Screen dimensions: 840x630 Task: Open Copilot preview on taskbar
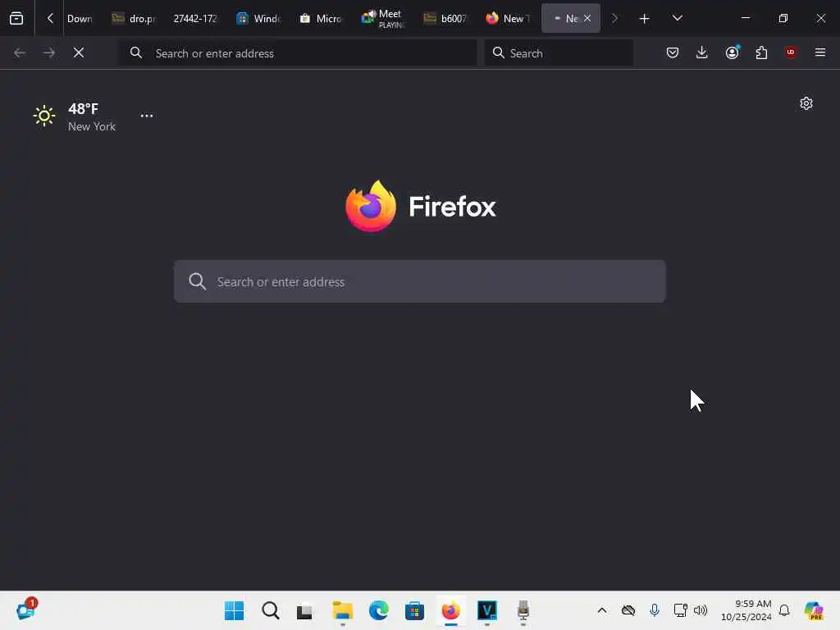pyautogui.click(x=814, y=610)
